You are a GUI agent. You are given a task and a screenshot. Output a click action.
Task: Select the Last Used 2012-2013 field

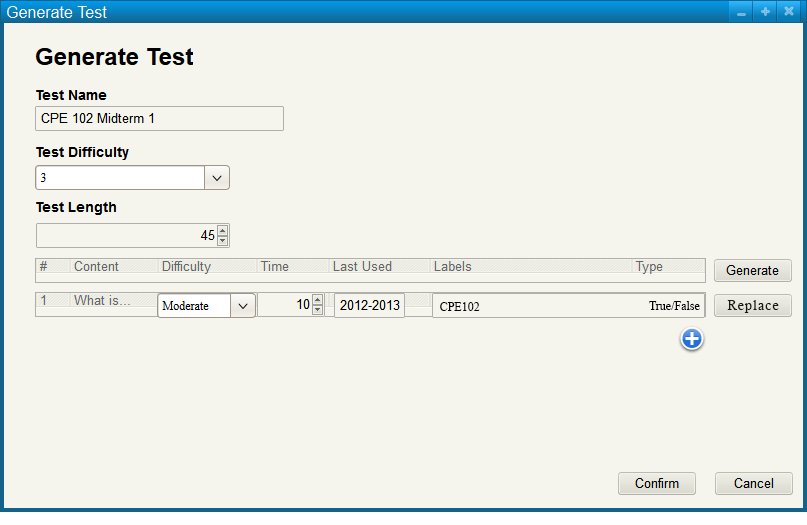pyautogui.click(x=368, y=306)
